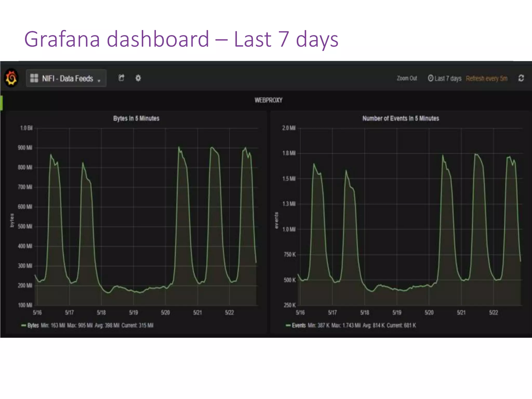Viewport: 532px width, 399px height.
Task: Click Refresh every 5m setting
Action: point(486,78)
